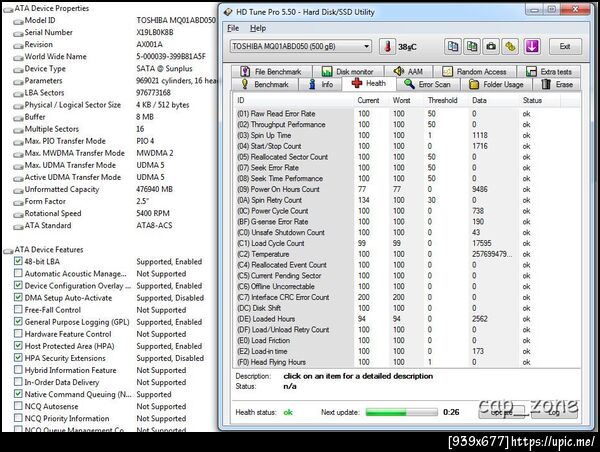The height and width of the screenshot is (452, 600).
Task: Toggle Host Protected Area (HPA) checkbox
Action: click(x=18, y=346)
